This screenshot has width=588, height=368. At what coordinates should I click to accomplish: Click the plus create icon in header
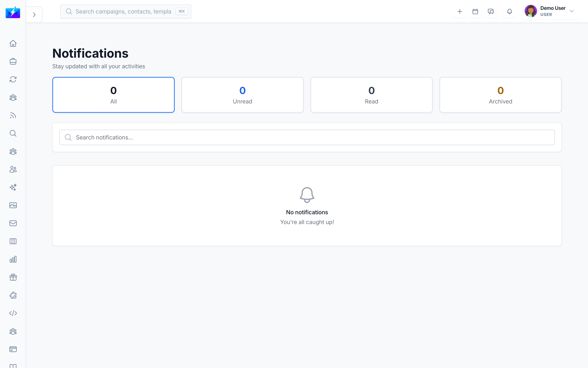pyautogui.click(x=460, y=11)
